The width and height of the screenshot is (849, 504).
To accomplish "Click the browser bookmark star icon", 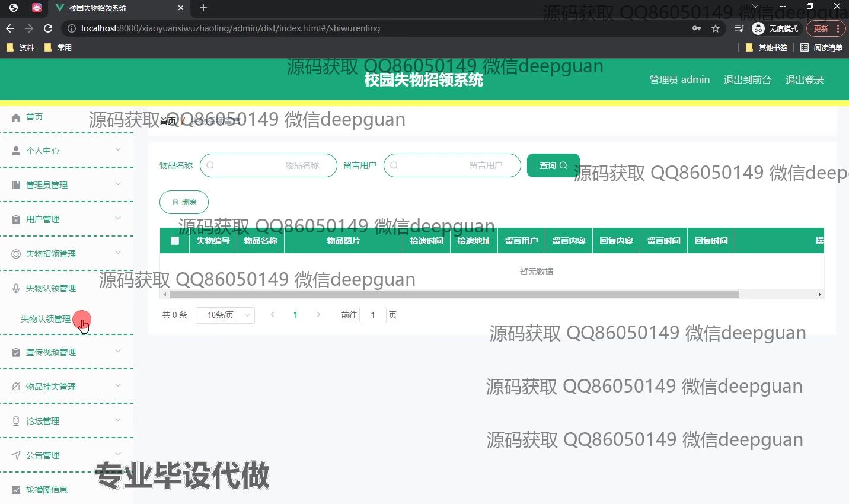I will (716, 28).
